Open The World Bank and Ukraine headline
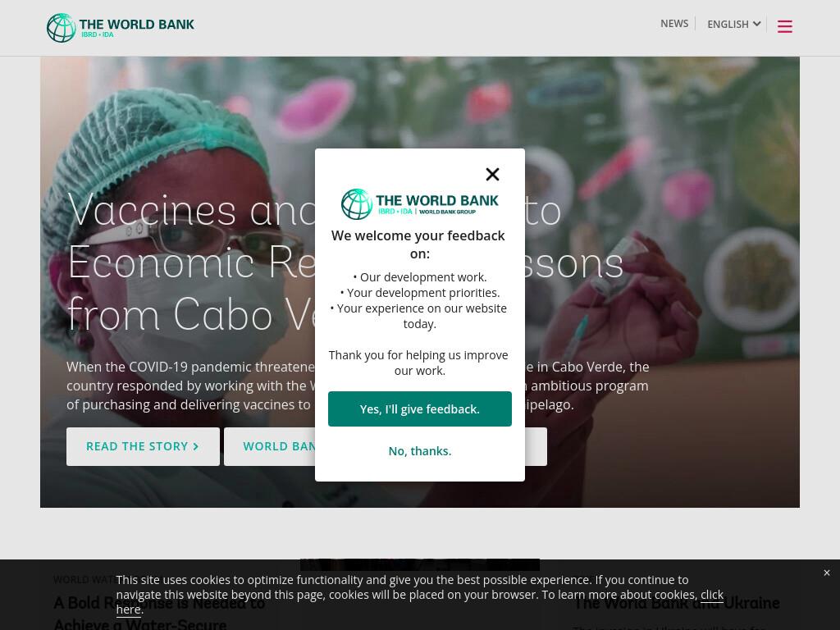840x630 pixels. [x=676, y=603]
